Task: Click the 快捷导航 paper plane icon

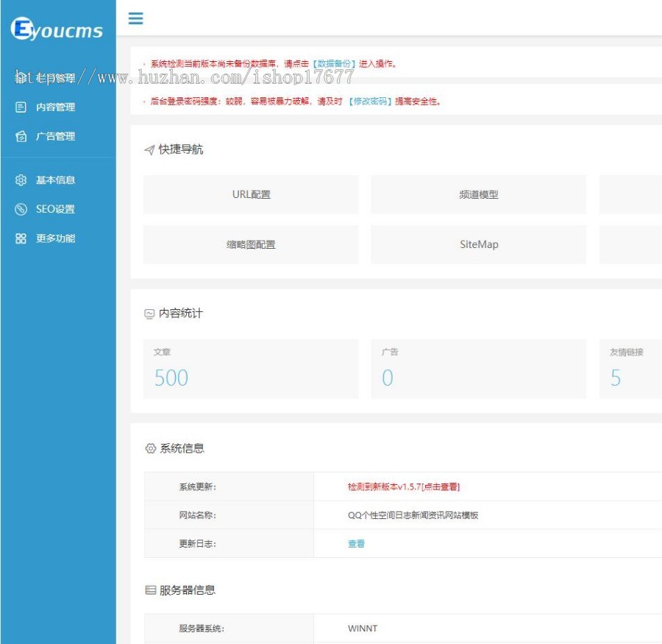Action: 149,149
